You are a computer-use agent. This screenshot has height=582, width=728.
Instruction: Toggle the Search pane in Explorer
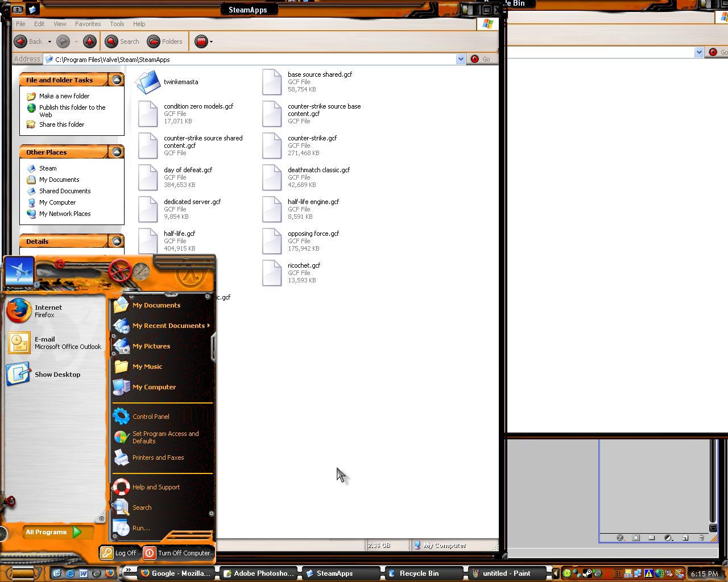[x=122, y=41]
